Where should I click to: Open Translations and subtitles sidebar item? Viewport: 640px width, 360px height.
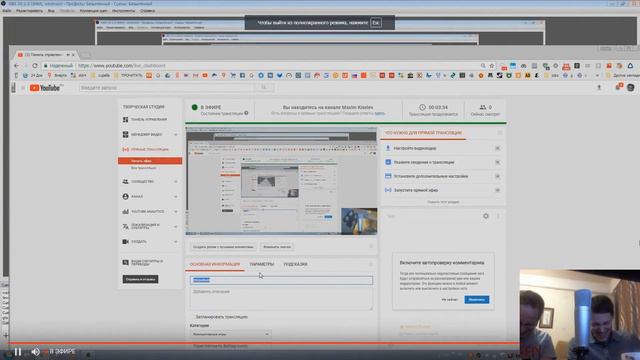coord(141,226)
